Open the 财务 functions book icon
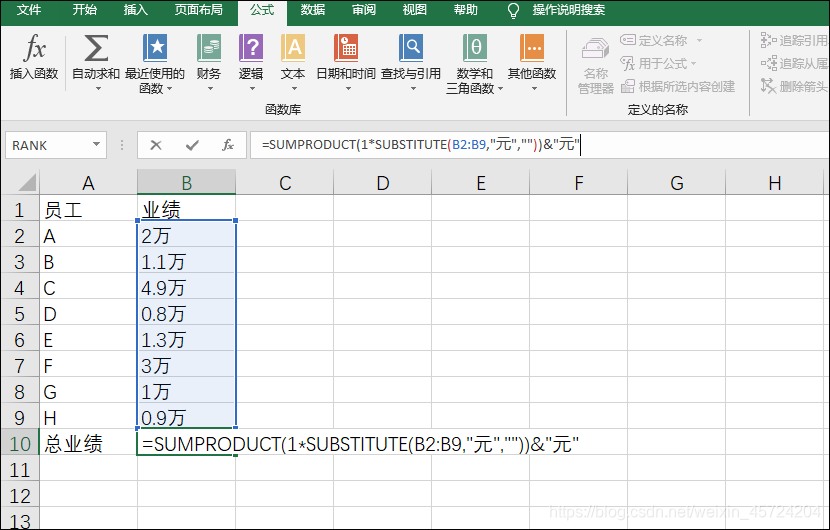Image resolution: width=830 pixels, height=530 pixels. tap(209, 48)
